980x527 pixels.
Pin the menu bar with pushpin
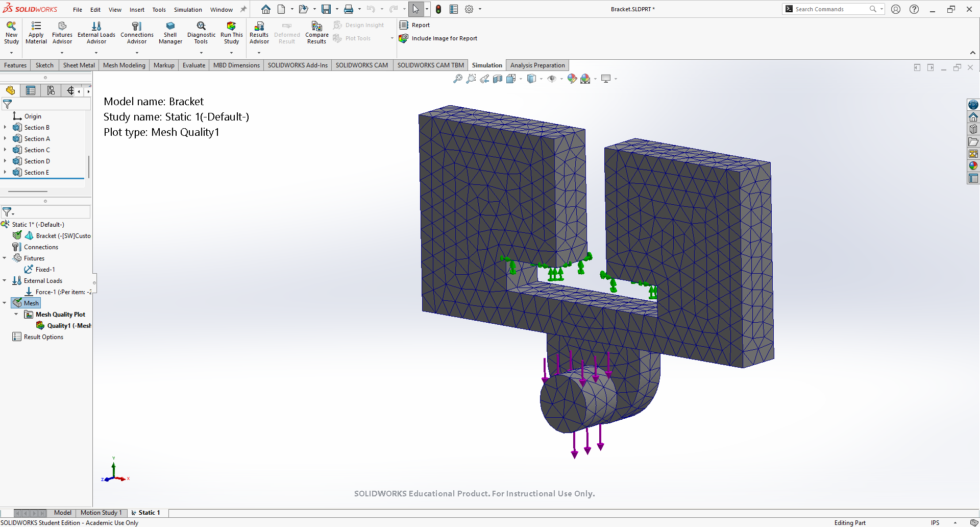point(243,9)
